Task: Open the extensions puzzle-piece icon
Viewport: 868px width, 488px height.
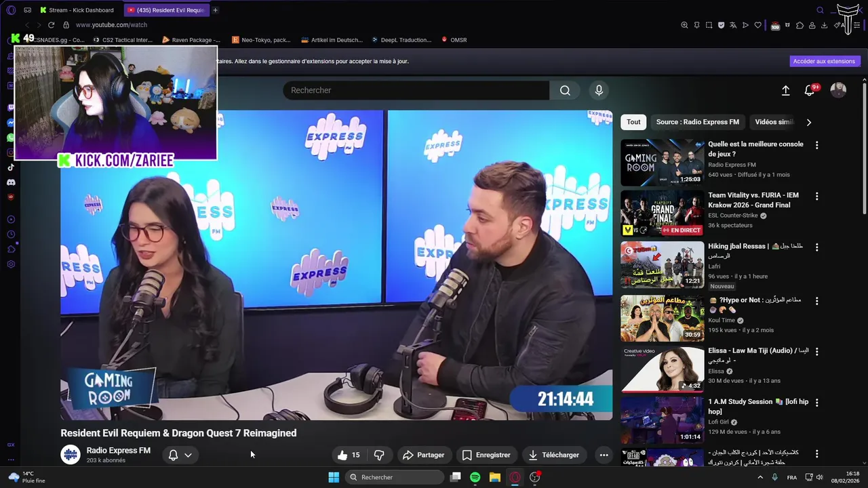Action: tap(800, 25)
